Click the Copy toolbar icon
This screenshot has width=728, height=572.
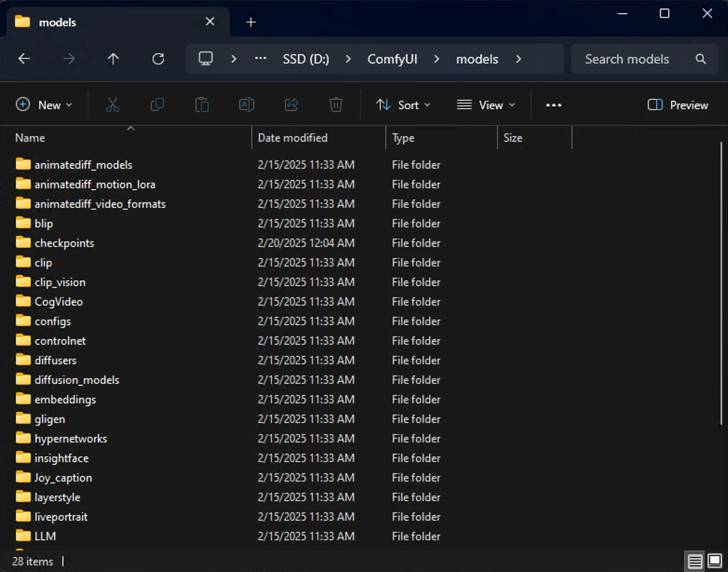point(157,105)
